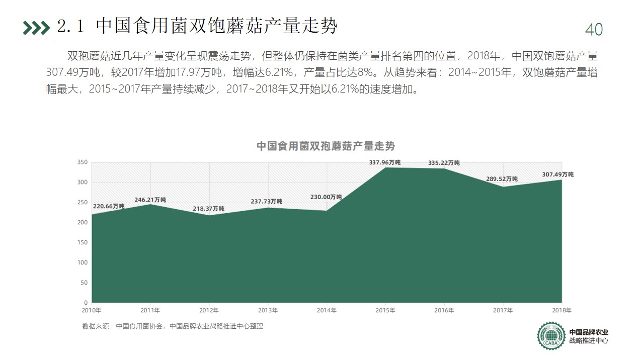
Task: Click the y-axis value 200
Action: pos(83,222)
